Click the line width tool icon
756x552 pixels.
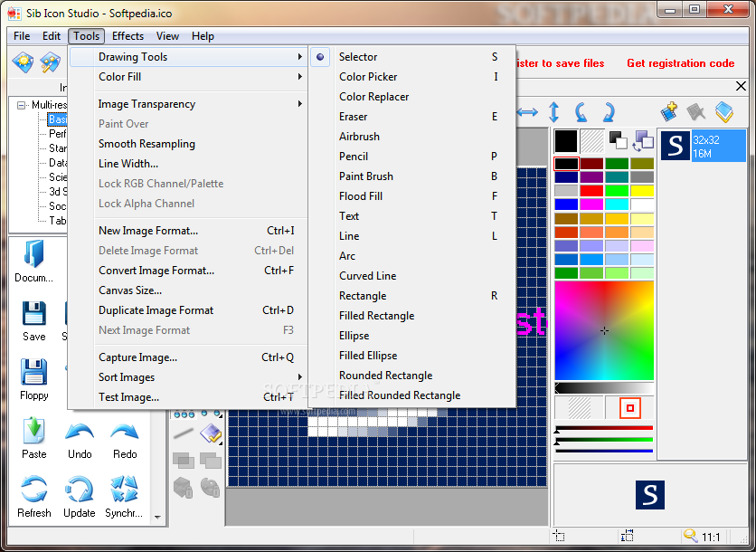pos(184,433)
